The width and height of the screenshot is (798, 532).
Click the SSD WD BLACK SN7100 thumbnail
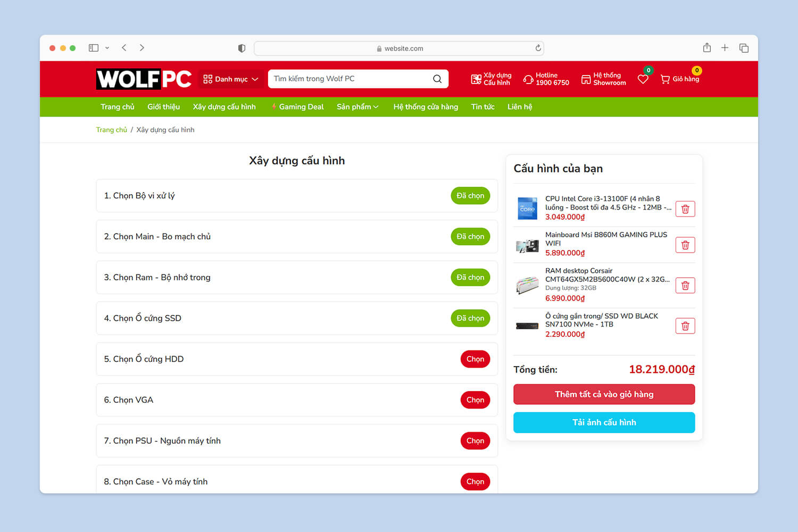[528, 326]
